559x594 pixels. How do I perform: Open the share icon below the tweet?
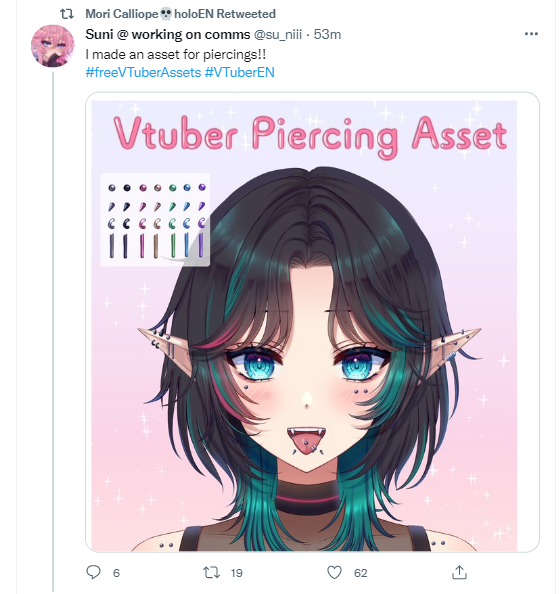[x=459, y=572]
